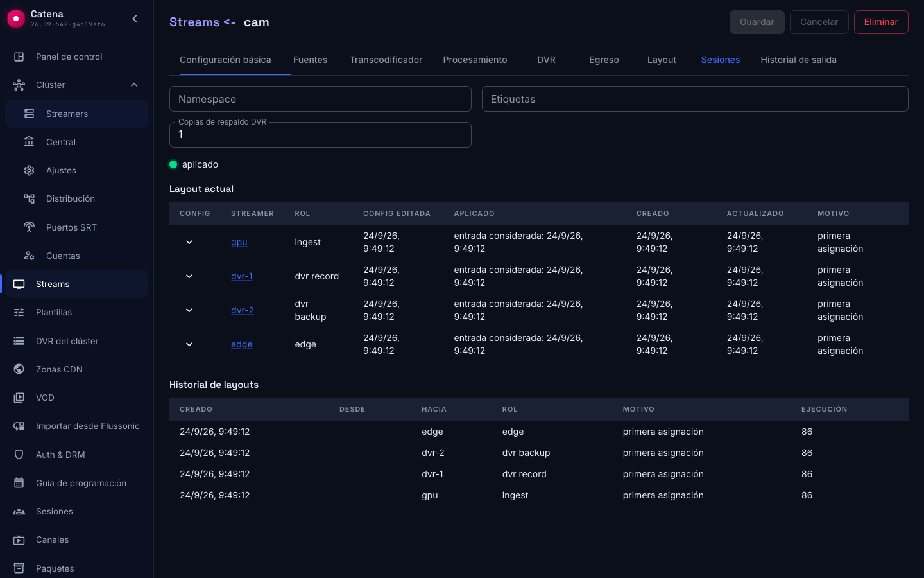Click the Eliminar button
Image resolution: width=924 pixels, height=578 pixels.
881,22
